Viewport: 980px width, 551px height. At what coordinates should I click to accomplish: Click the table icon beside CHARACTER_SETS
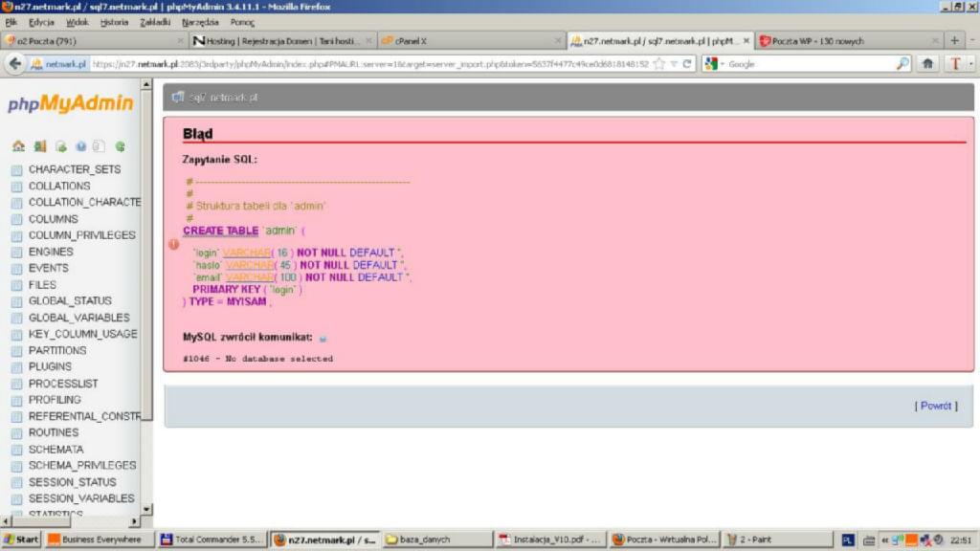tap(17, 170)
